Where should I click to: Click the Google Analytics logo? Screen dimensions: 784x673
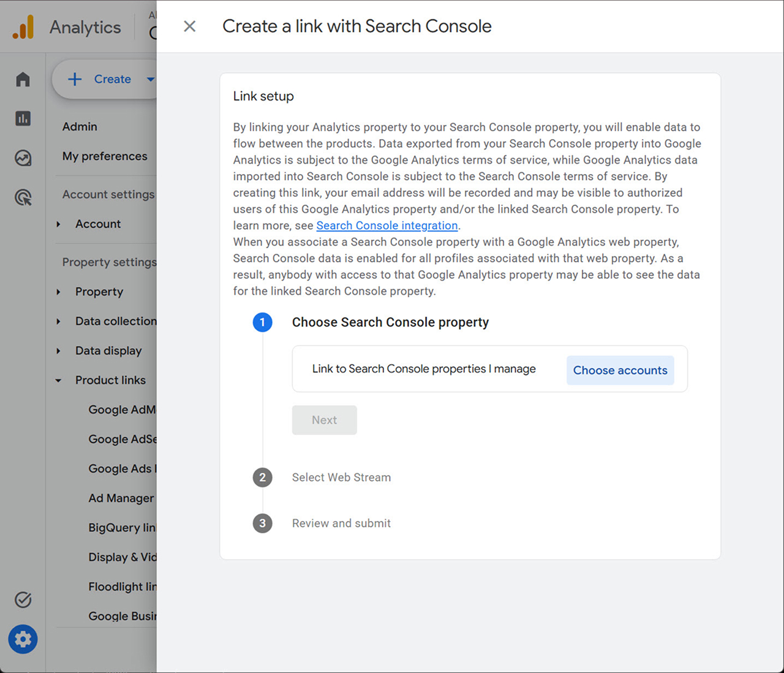[x=23, y=27]
